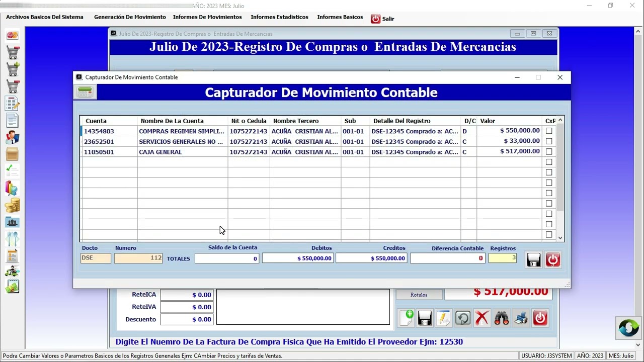Select account cell 11050501
644x362 pixels.
[109, 152]
